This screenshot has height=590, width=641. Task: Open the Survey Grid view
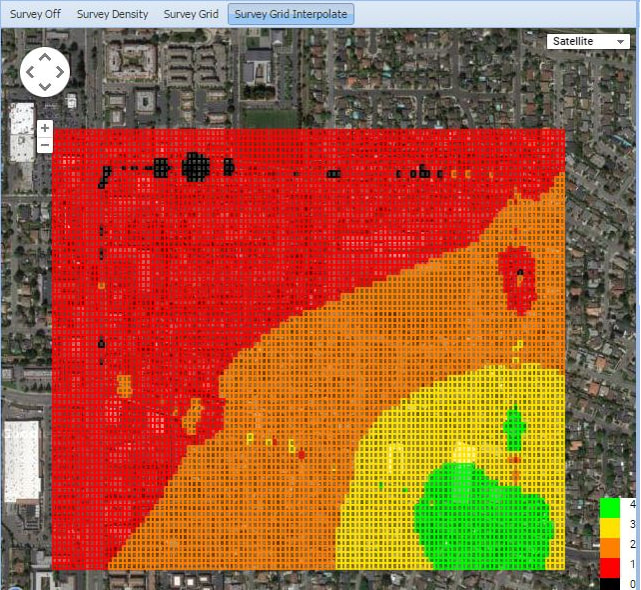[191, 14]
